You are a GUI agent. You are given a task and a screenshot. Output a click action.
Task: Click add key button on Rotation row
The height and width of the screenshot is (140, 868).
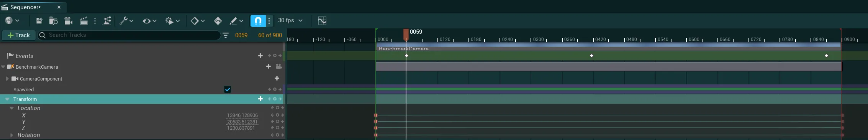277,135
